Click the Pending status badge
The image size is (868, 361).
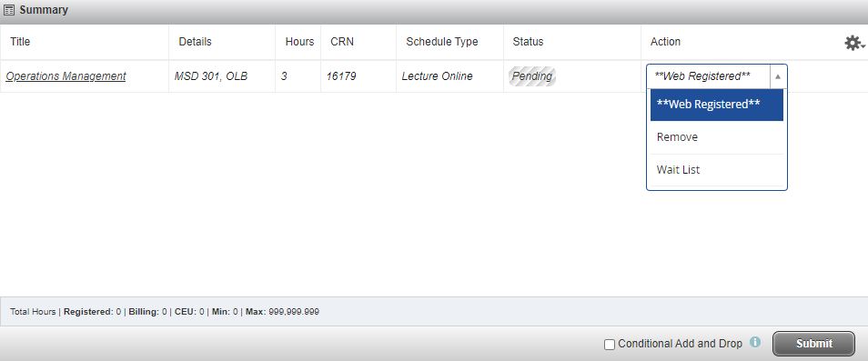tap(532, 76)
